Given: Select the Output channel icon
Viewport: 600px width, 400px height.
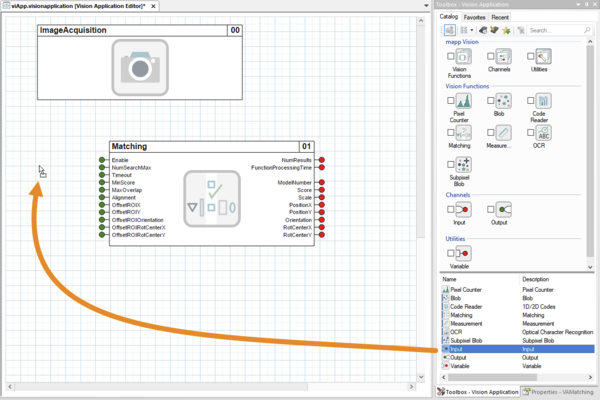Looking at the screenshot, I should 503,210.
